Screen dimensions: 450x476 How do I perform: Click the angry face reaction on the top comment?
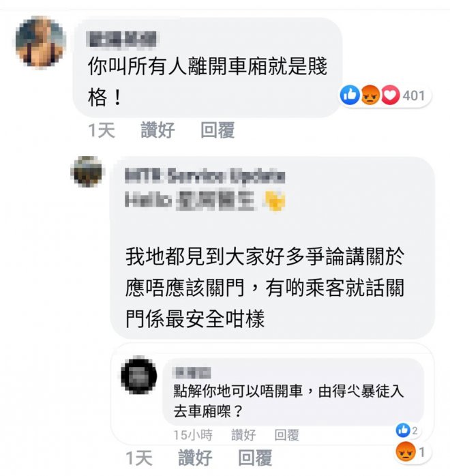[x=370, y=95]
